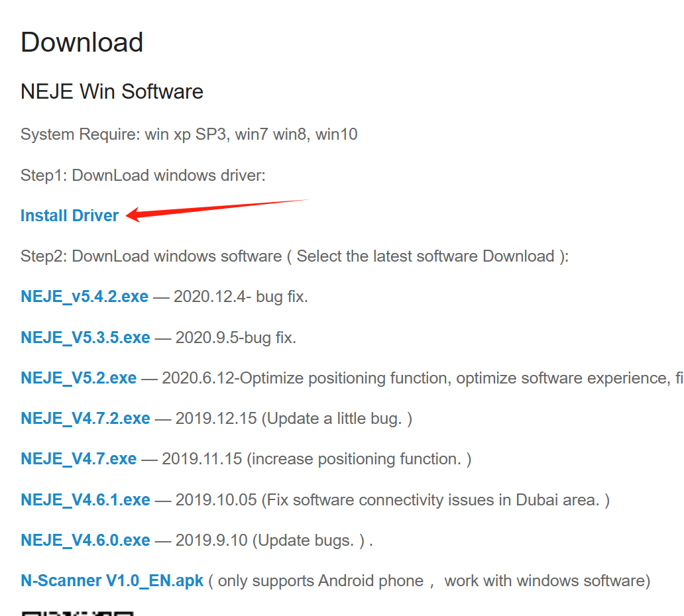Screen dimensions: 684x616
Task: Download N-Scanner V1.0_EN.apk
Action: tap(111, 581)
